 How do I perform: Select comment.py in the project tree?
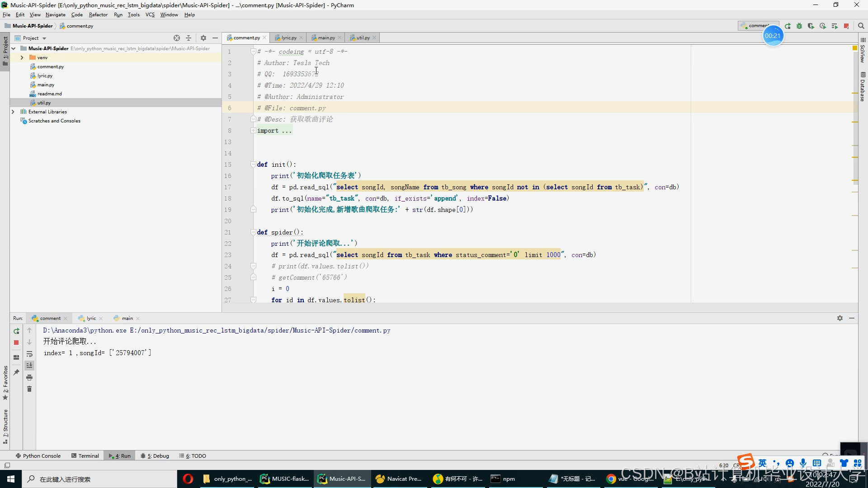[x=50, y=66]
